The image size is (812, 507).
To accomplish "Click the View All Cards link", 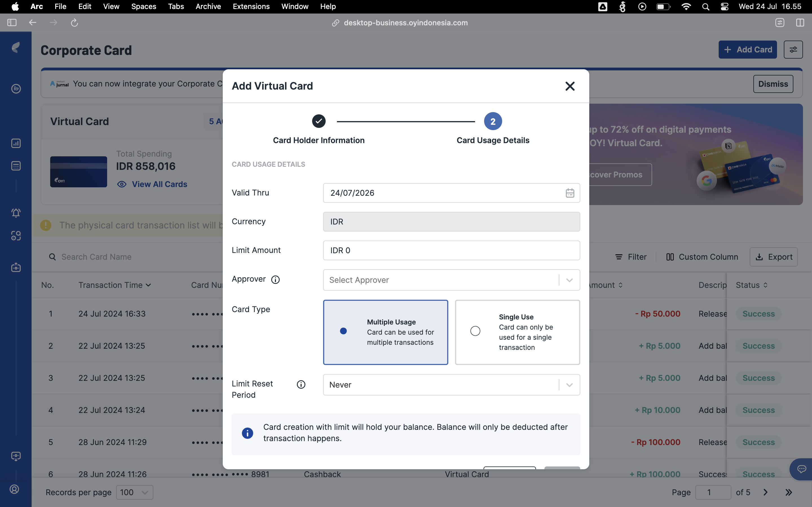I will point(159,184).
